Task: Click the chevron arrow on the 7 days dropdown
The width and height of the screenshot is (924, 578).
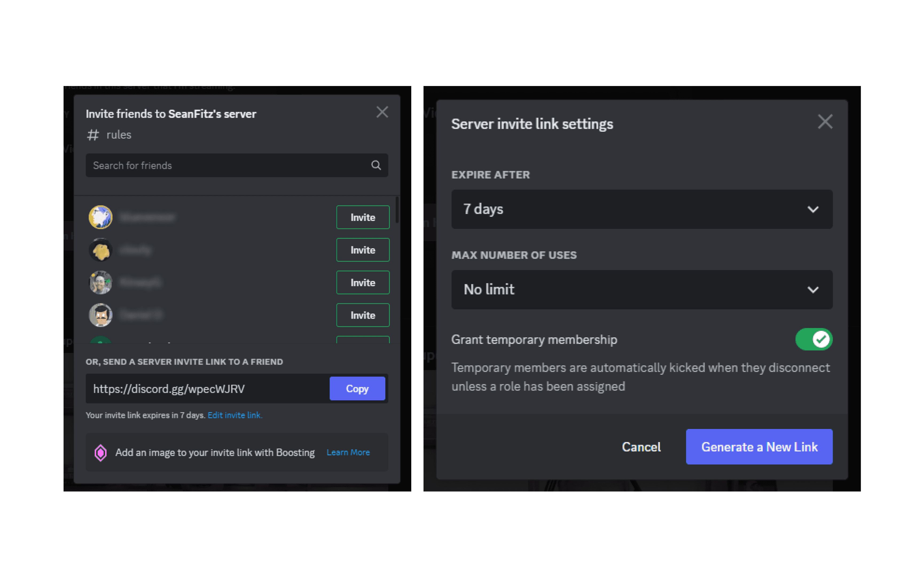Action: (813, 209)
